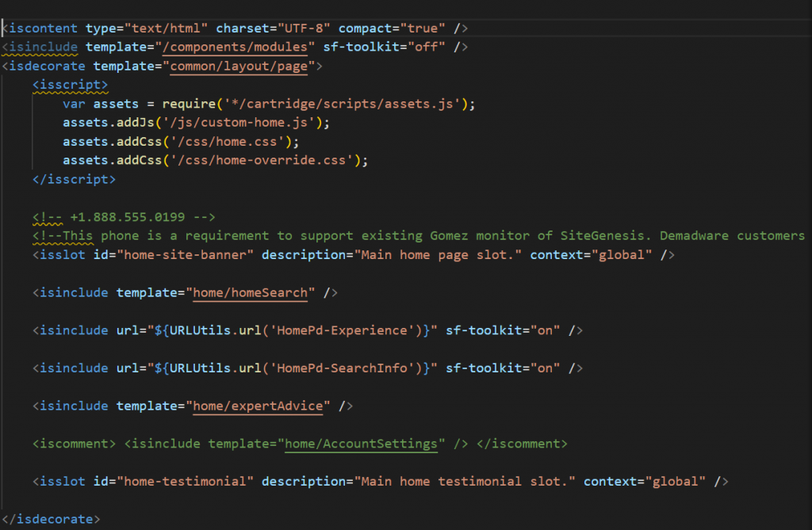
Task: Click the opening isscript tag
Action: pyautogui.click(x=71, y=85)
